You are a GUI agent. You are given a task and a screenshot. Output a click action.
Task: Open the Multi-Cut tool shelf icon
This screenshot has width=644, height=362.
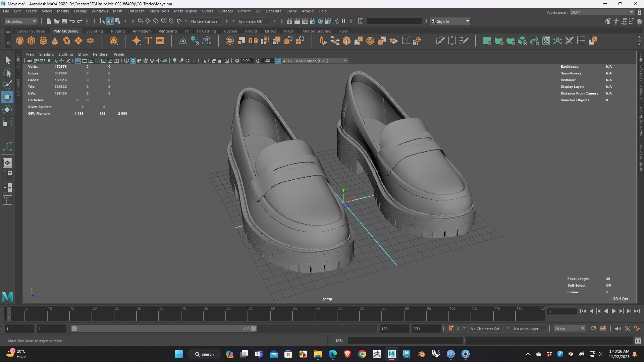coord(440,41)
